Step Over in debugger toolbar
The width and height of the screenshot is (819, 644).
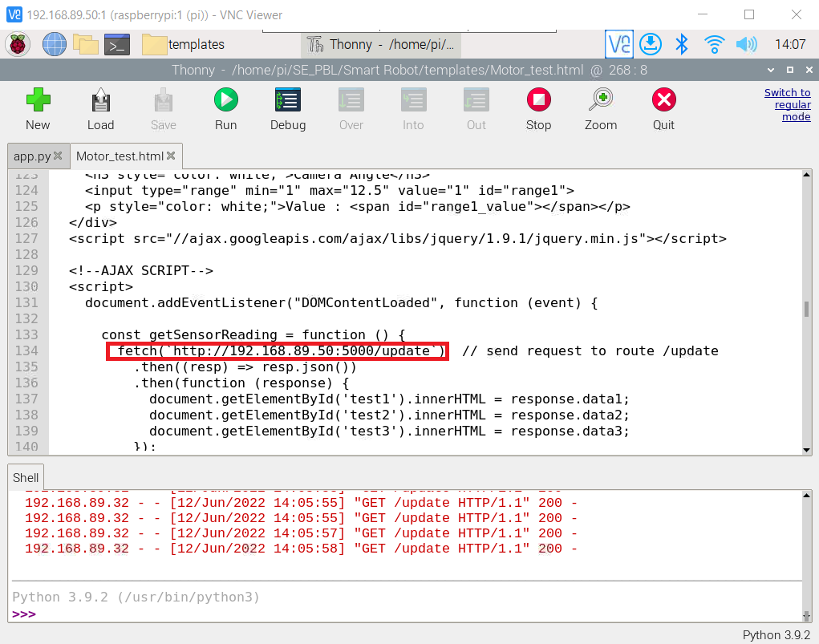click(351, 109)
